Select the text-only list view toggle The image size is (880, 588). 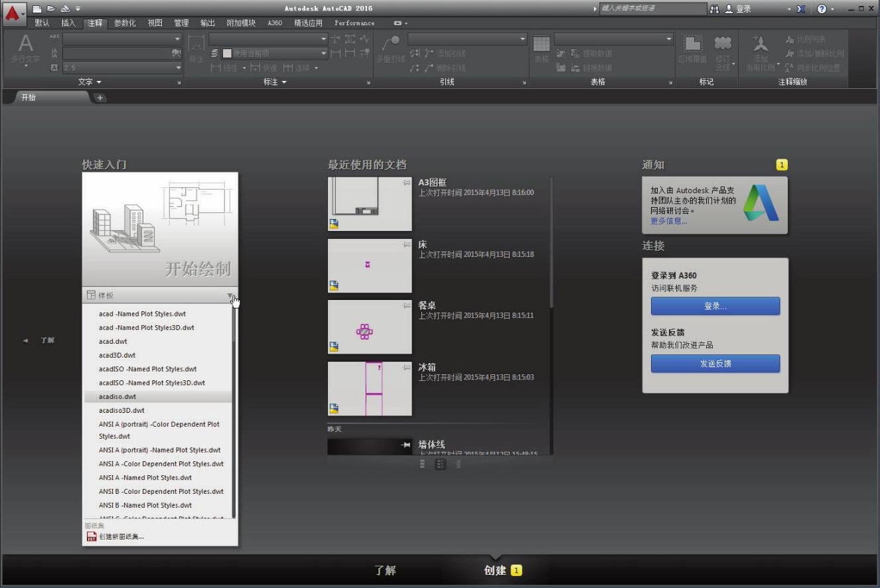458,465
